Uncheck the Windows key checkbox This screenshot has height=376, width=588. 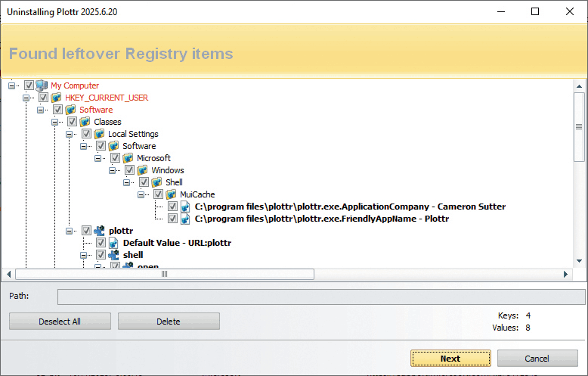pyautogui.click(x=129, y=170)
